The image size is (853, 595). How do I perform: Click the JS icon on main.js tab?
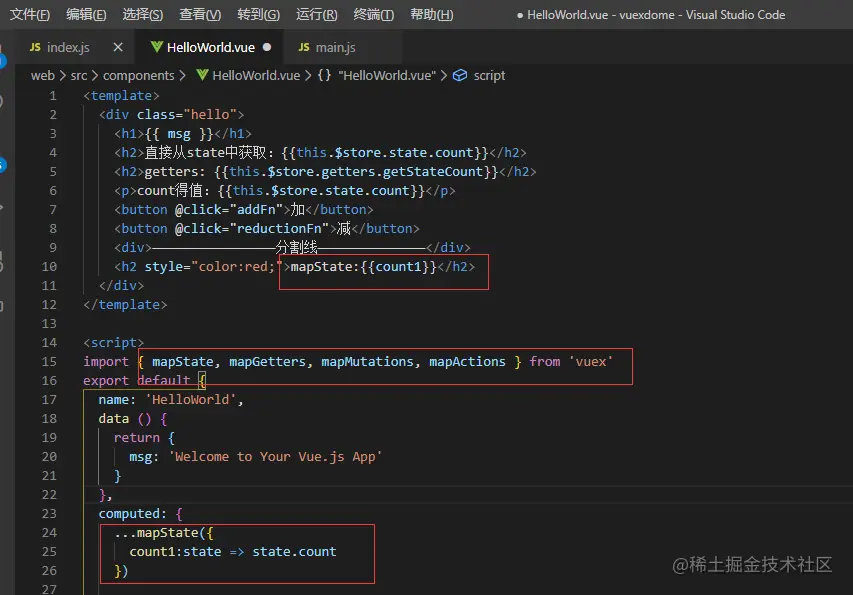point(304,47)
